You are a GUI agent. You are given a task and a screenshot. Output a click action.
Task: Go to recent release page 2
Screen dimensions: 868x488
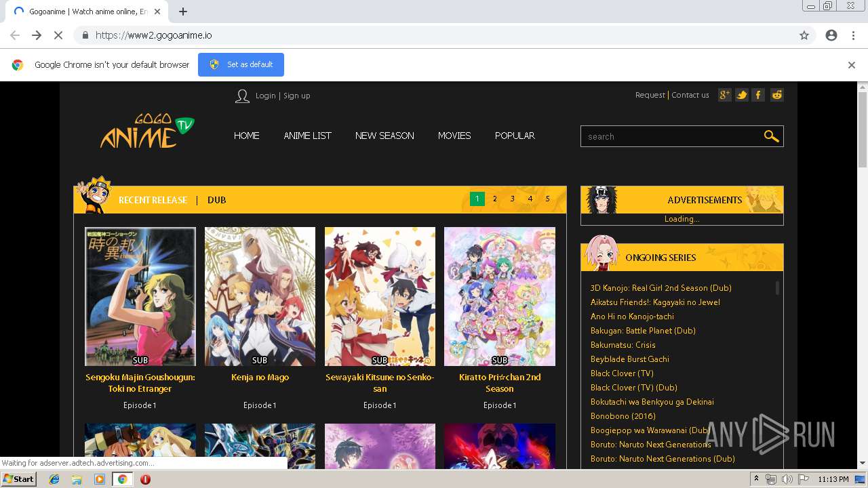click(495, 199)
